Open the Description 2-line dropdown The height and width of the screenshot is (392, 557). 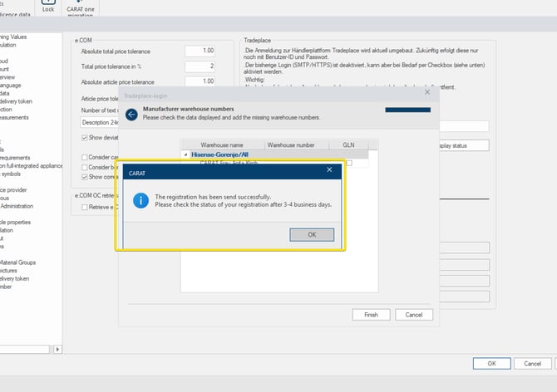coord(100,122)
